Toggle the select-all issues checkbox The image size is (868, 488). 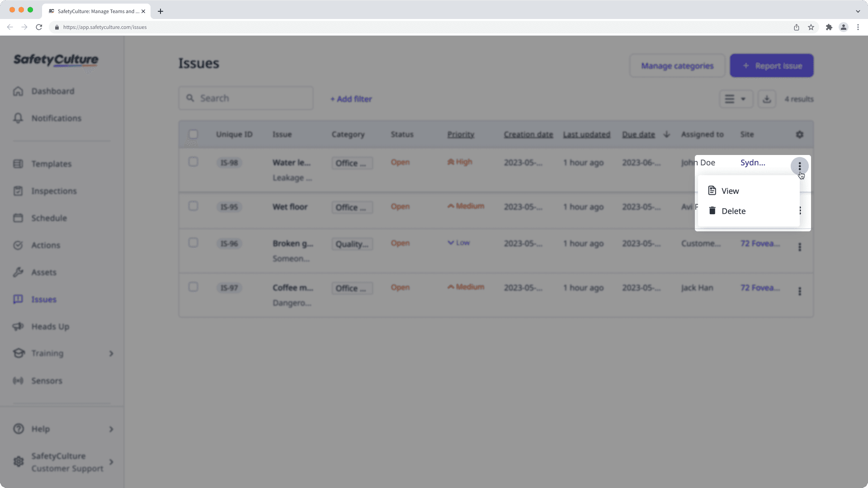point(193,134)
